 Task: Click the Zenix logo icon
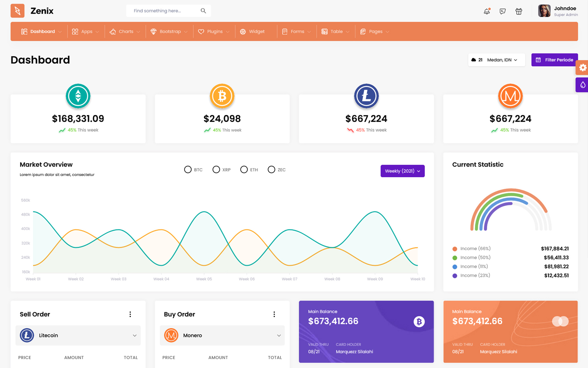coord(17,11)
